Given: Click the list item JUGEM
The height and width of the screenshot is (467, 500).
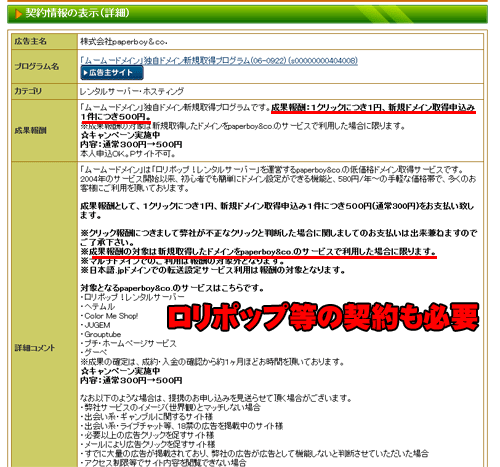Looking at the screenshot, I should 95,325.
